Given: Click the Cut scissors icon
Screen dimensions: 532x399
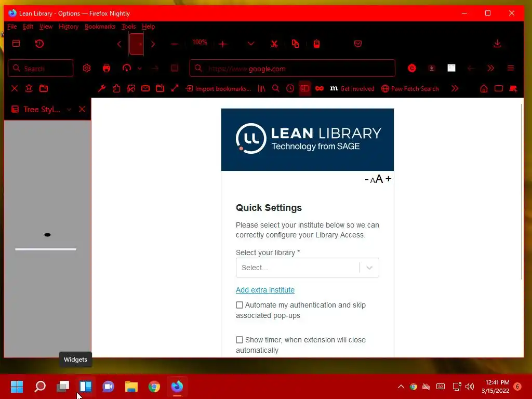Looking at the screenshot, I should pos(274,44).
